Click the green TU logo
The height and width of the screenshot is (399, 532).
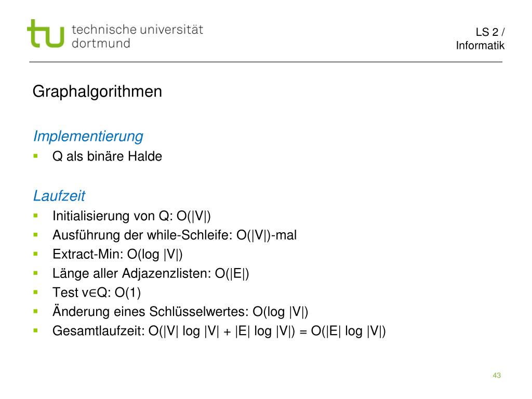click(46, 33)
